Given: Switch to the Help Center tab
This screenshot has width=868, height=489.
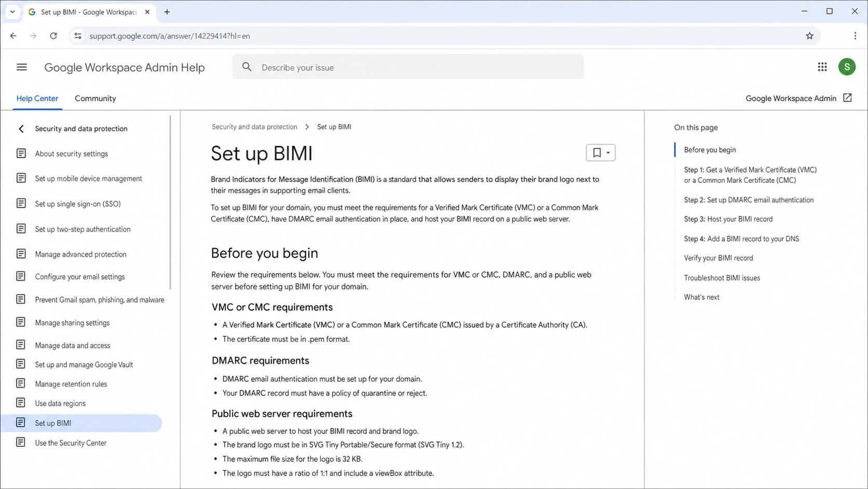Looking at the screenshot, I should point(37,98).
